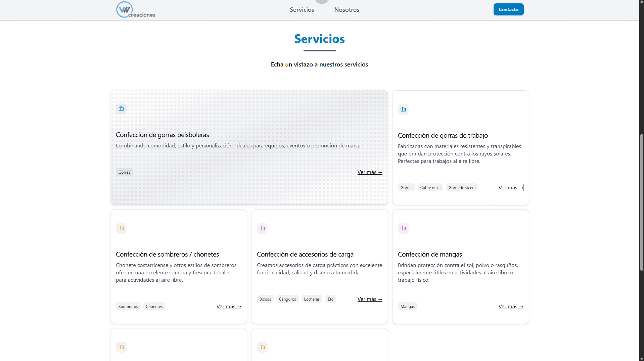The height and width of the screenshot is (361, 644).
Task: Open the Servicios navigation item
Action: (x=302, y=10)
